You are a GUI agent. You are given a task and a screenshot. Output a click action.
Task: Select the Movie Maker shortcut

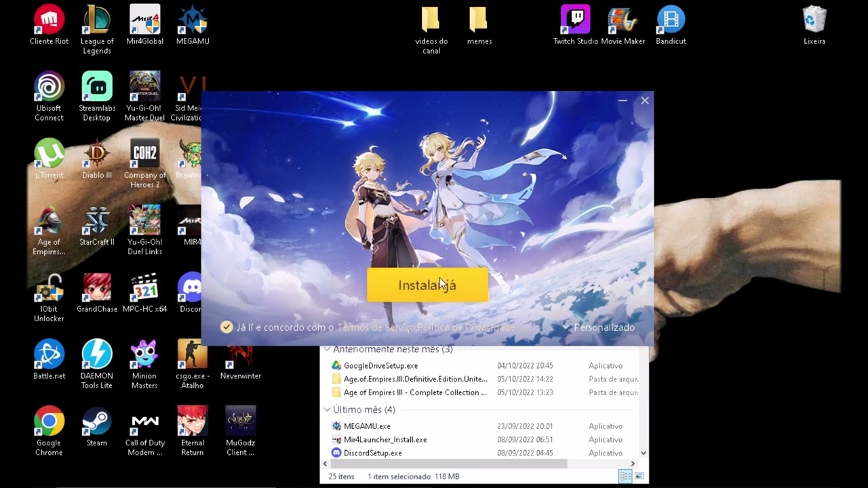[x=623, y=26]
